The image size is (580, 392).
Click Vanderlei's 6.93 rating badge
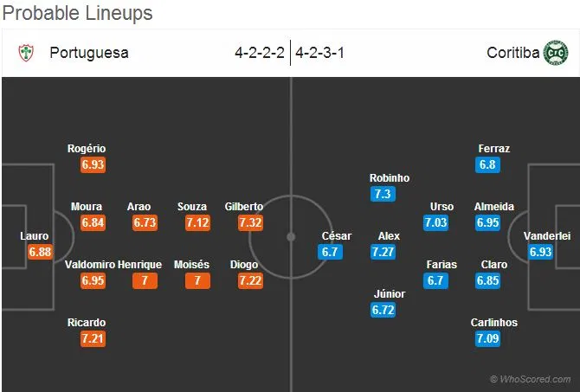point(540,252)
